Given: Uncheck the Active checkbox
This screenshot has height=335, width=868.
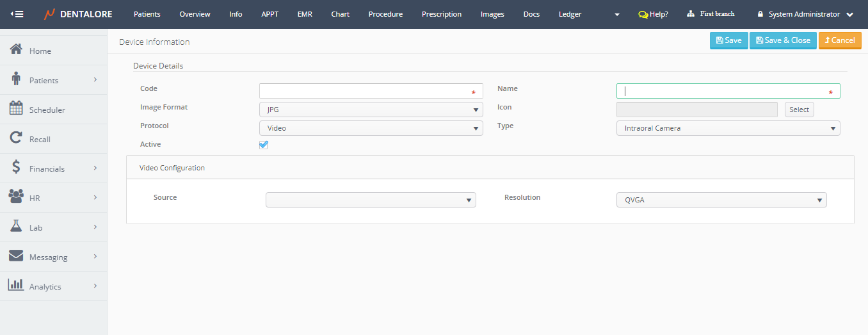Looking at the screenshot, I should point(264,145).
